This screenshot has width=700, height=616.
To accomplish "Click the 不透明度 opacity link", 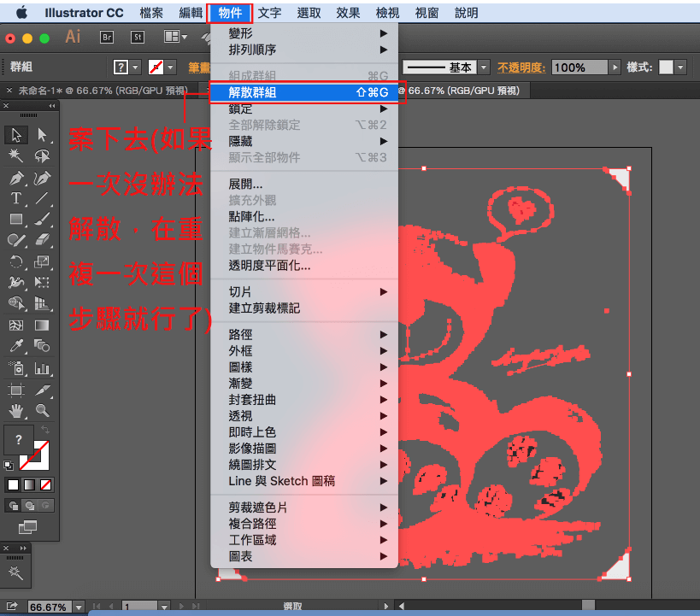I will 522,67.
